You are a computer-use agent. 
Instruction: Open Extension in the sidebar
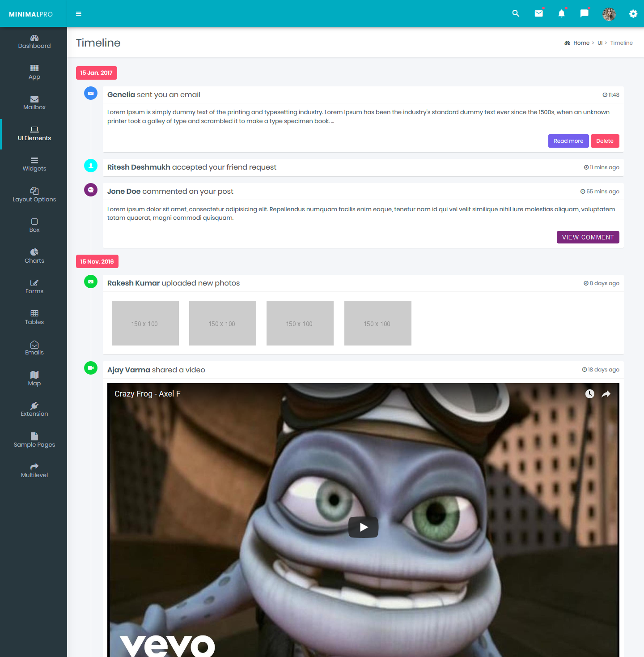click(x=34, y=410)
